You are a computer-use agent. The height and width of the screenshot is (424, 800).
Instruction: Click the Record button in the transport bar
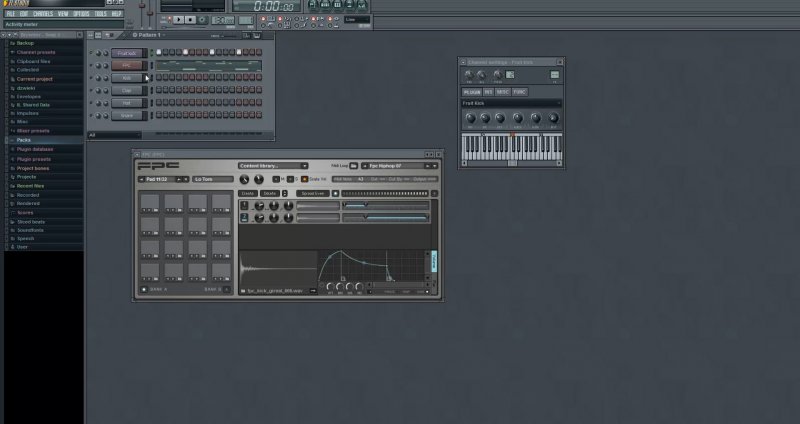point(201,19)
